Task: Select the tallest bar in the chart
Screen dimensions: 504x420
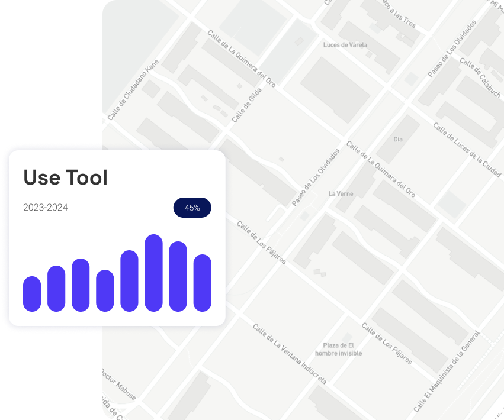Action: pos(153,273)
